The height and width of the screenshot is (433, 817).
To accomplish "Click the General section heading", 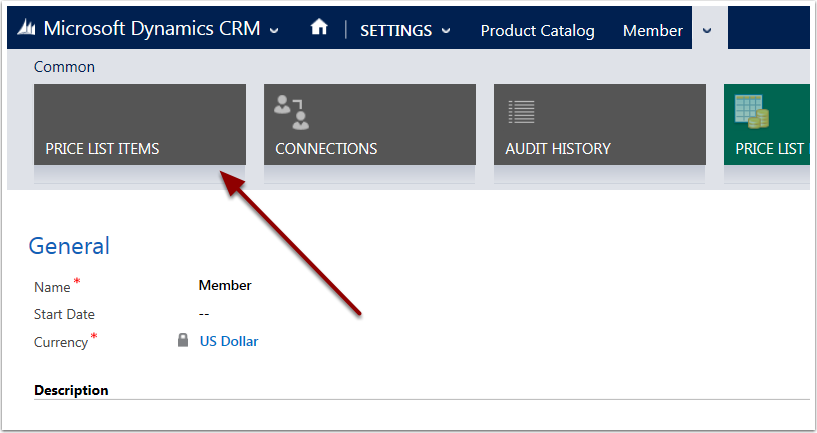I will pos(69,246).
